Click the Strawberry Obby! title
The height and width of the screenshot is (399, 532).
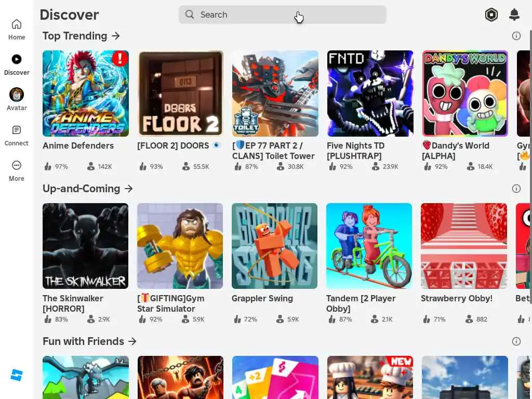[x=457, y=298]
